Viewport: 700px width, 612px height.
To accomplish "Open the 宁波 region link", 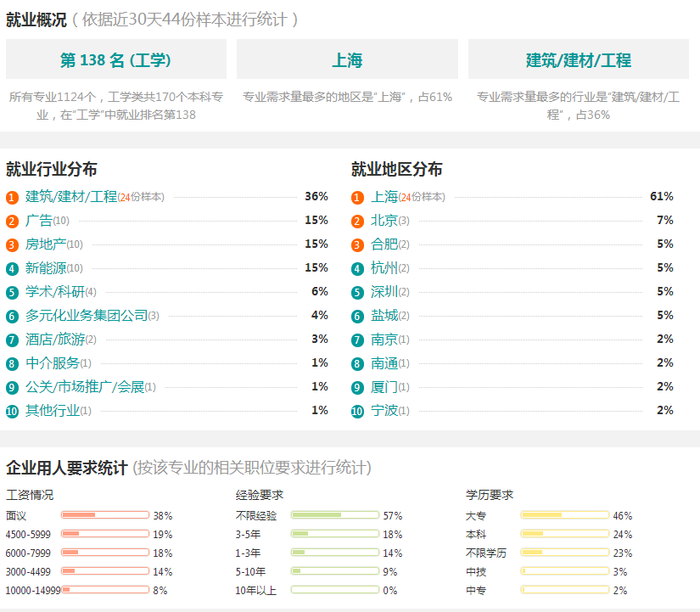I will (x=384, y=410).
